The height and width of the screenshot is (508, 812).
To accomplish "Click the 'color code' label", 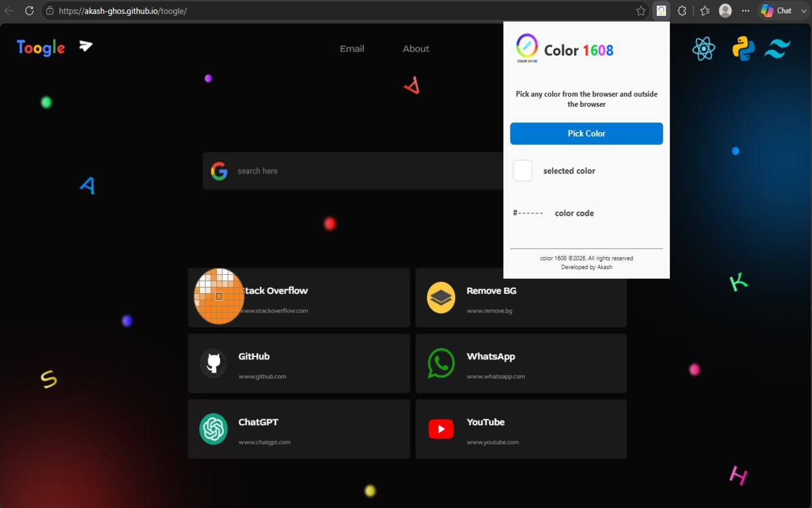I will [574, 213].
